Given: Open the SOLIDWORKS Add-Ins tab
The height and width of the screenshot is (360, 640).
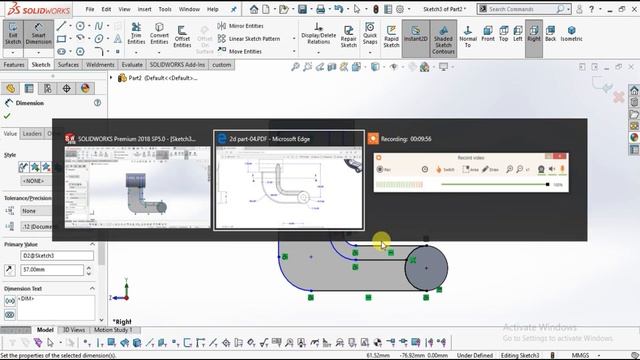Looking at the screenshot, I should click(x=177, y=65).
